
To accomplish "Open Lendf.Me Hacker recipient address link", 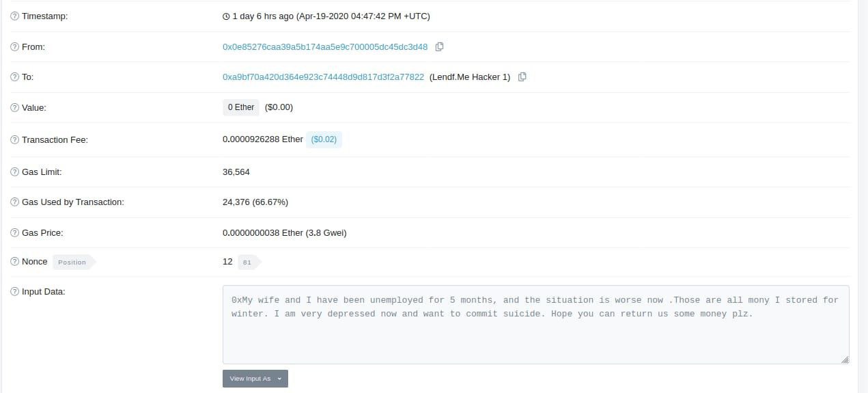I will click(x=323, y=77).
